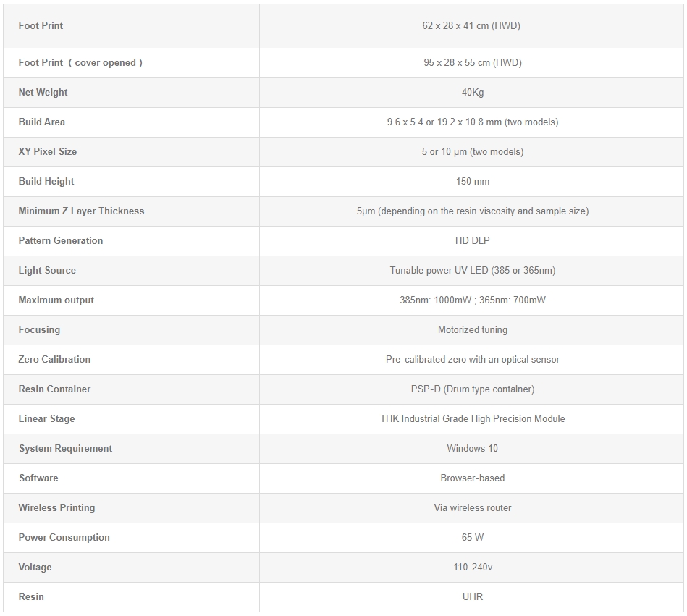
Task: Click the Build Height 150 mm value
Action: 472,181
